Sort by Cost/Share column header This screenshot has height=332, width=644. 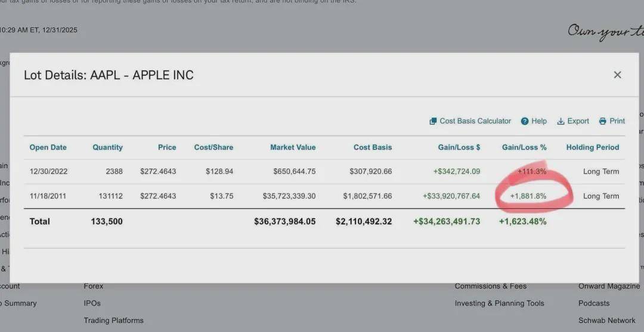tap(213, 147)
